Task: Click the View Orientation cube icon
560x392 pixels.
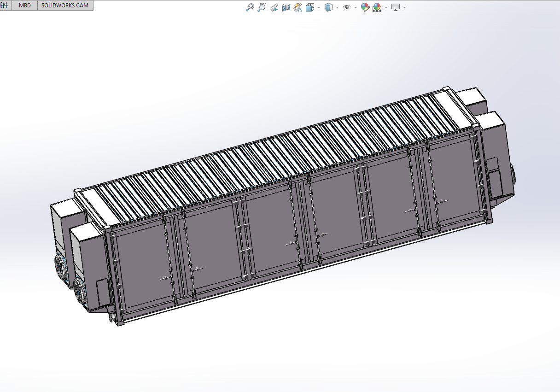Action: (309, 7)
